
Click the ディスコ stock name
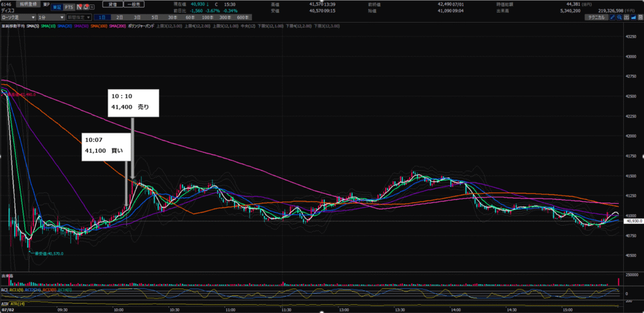click(x=8, y=10)
